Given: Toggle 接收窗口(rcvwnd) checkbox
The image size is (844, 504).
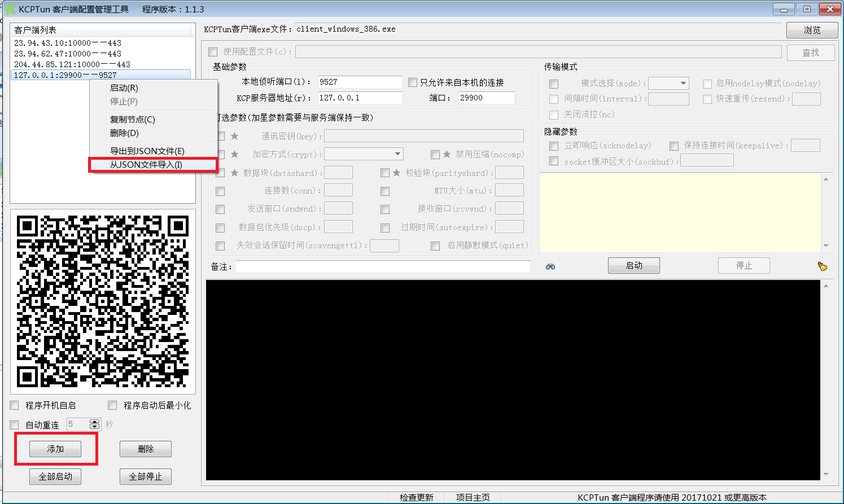Looking at the screenshot, I should coord(385,209).
